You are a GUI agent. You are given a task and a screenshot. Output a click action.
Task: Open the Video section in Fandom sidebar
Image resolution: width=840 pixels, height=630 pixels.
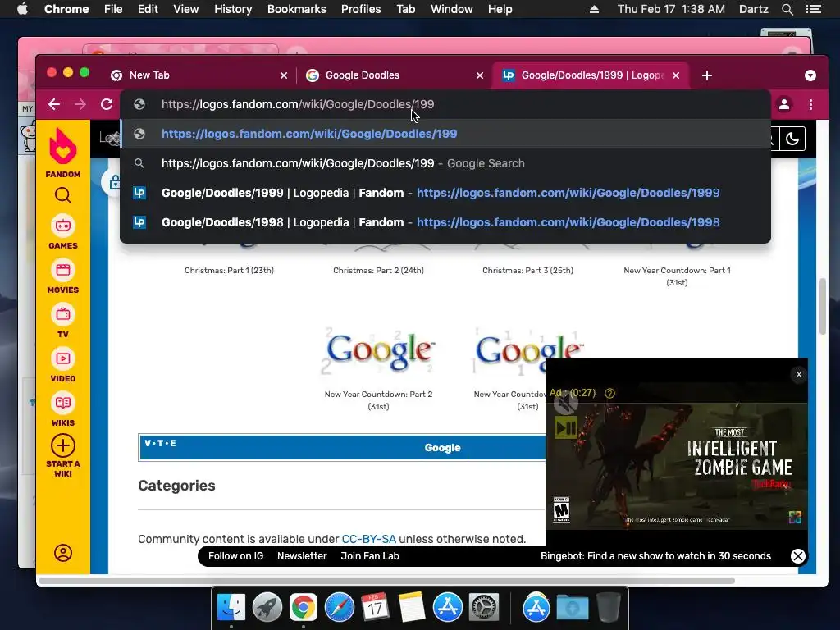[63, 365]
